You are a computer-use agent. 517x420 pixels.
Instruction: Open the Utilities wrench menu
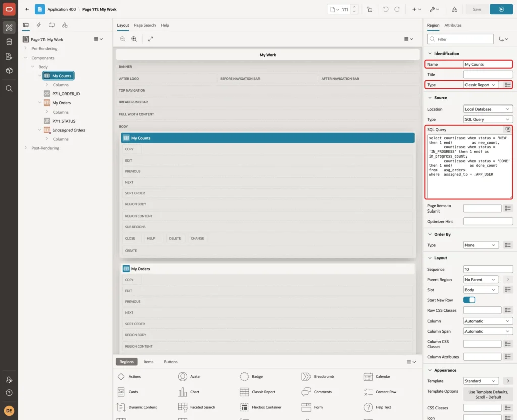coord(434,9)
